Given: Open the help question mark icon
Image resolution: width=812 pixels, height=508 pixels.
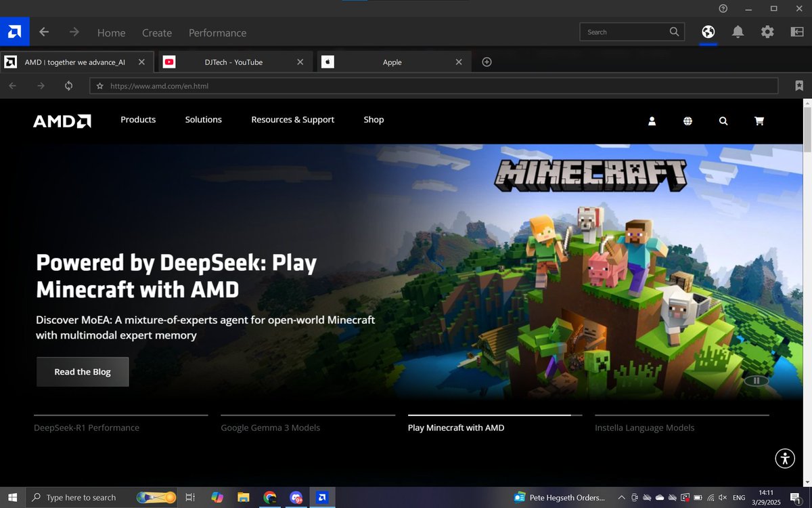Looking at the screenshot, I should tap(723, 8).
